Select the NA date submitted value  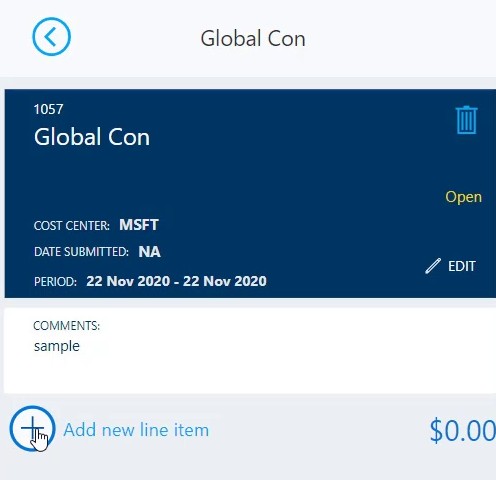click(149, 252)
